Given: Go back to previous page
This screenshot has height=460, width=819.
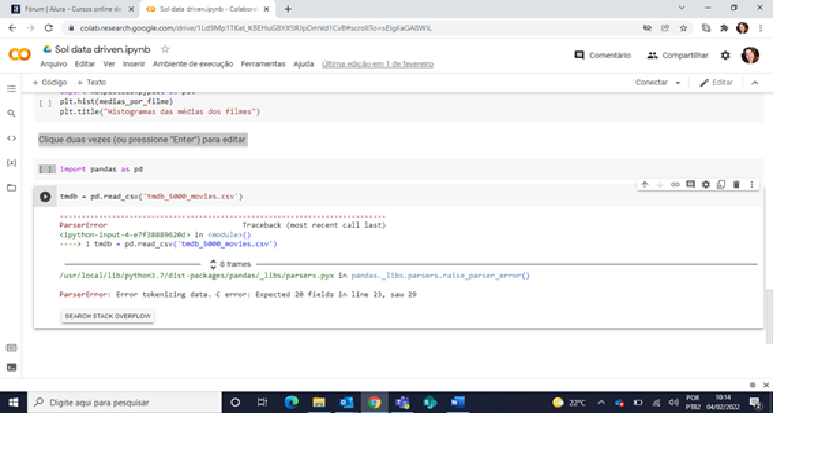Looking at the screenshot, I should (12, 28).
